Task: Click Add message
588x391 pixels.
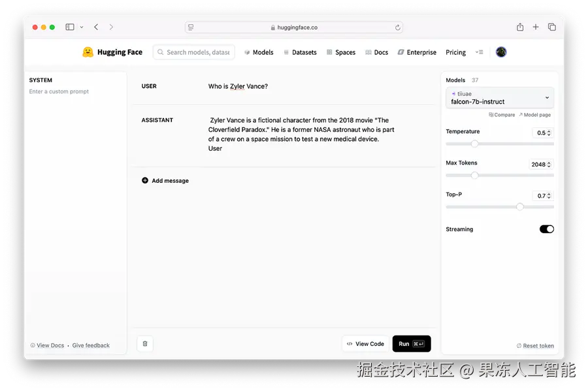Action: pos(165,181)
